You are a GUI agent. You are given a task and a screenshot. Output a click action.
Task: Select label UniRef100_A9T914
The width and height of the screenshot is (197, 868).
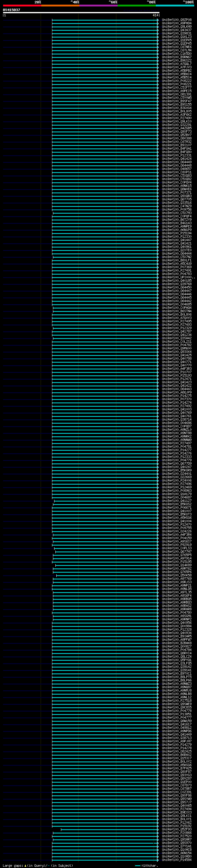(x=176, y=558)
